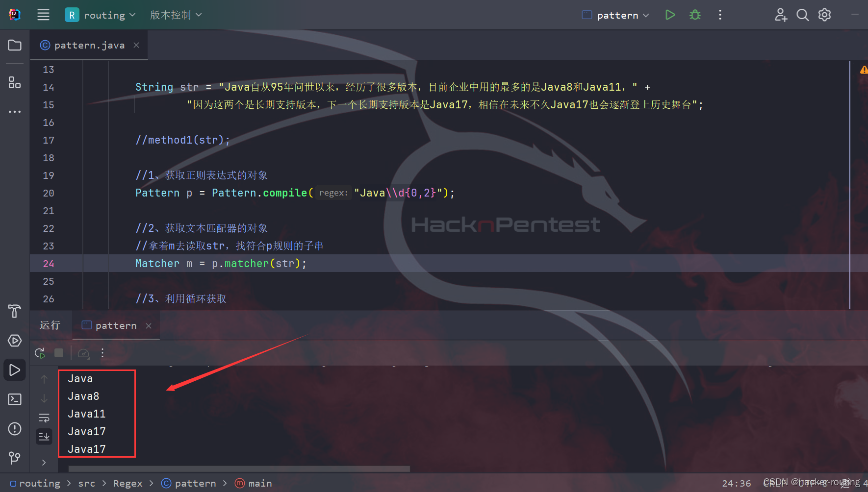This screenshot has width=868, height=492.
Task: Open Search Everywhere with the magnifier icon
Action: [x=802, y=15]
